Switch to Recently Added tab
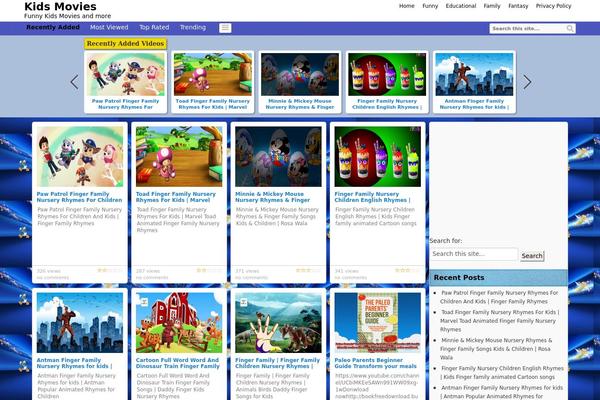Screen dimensions: 600x400 tap(53, 28)
